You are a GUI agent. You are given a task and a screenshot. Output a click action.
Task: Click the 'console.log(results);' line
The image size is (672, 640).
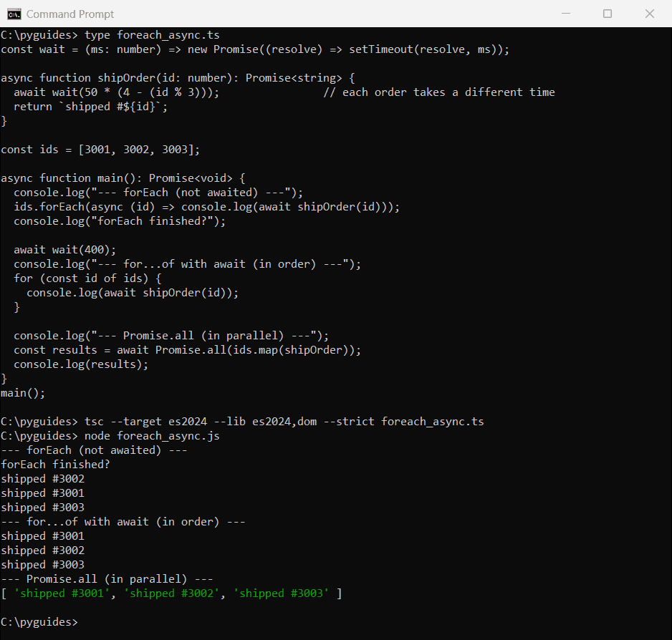coord(81,364)
